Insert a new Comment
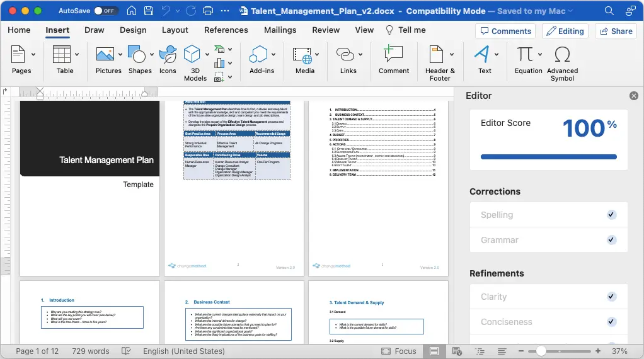 click(393, 59)
